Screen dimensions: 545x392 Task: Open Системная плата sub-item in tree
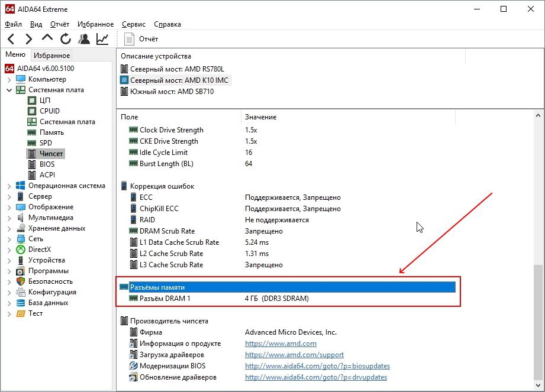(x=67, y=122)
